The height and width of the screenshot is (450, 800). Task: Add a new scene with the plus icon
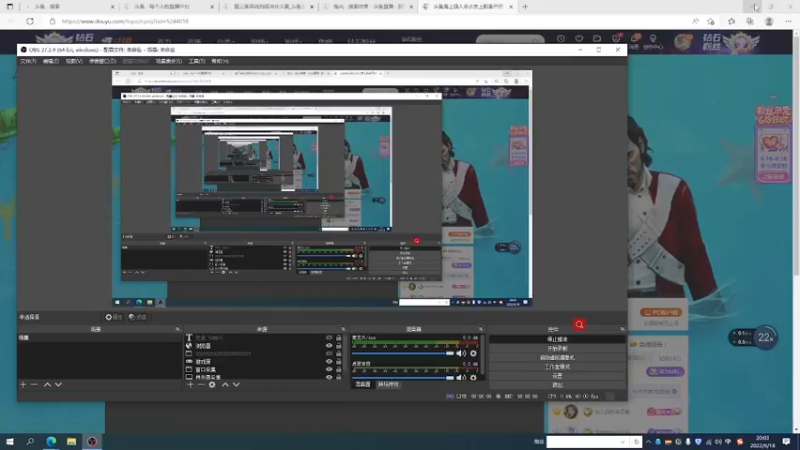pos(23,384)
